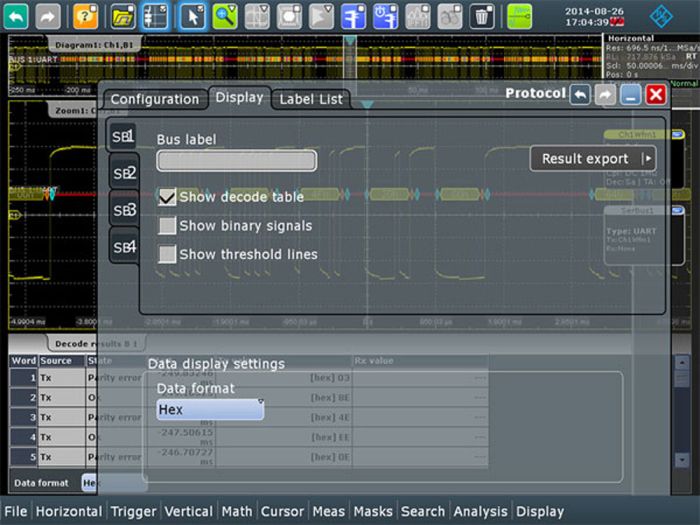Click the Protocol dialog redo arrow
The width and height of the screenshot is (700, 525).
605,95
